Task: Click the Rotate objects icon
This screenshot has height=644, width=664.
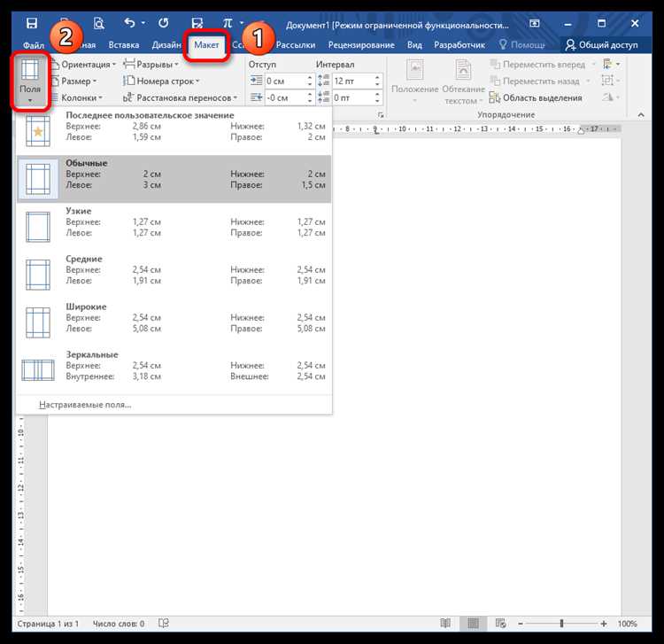Action: coord(610,97)
